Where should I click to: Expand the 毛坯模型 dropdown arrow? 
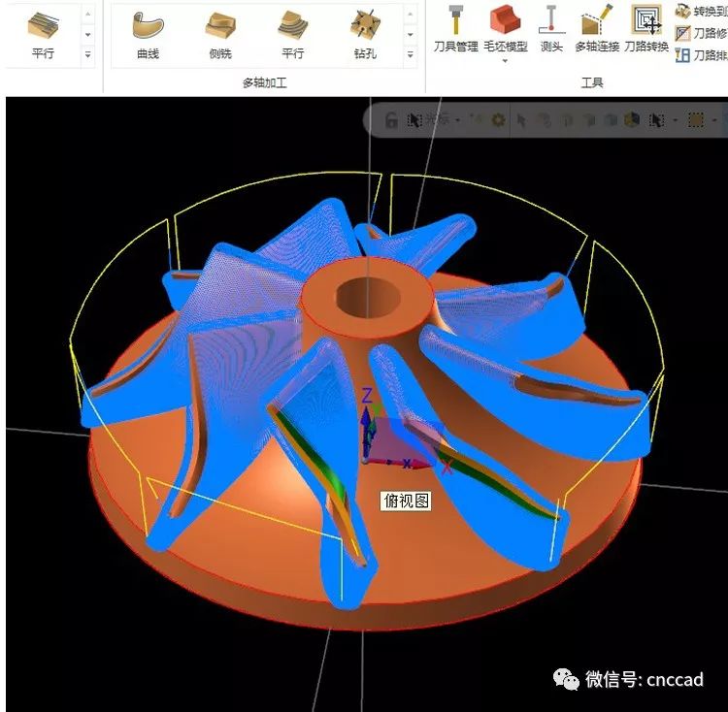tap(505, 61)
